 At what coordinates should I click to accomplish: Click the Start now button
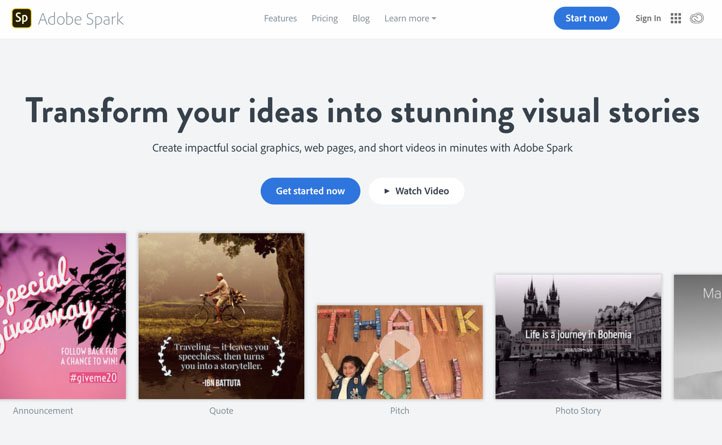pyautogui.click(x=586, y=18)
